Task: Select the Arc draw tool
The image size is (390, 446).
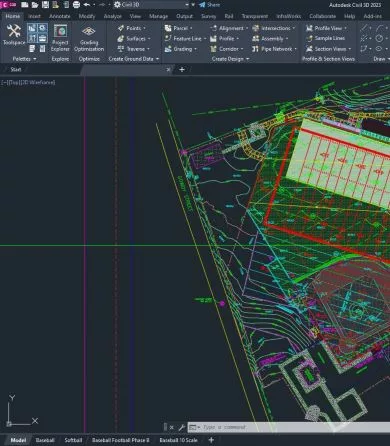Action: click(379, 28)
